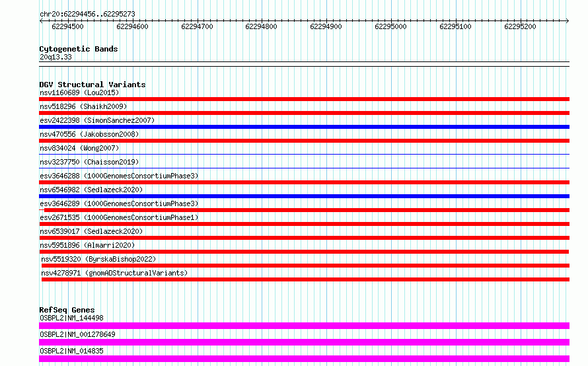Viewport: 588px width, 366px height.
Task: Click the esv3646288 (1000GenomesConsortiumPhase3) label
Action: pos(119,176)
